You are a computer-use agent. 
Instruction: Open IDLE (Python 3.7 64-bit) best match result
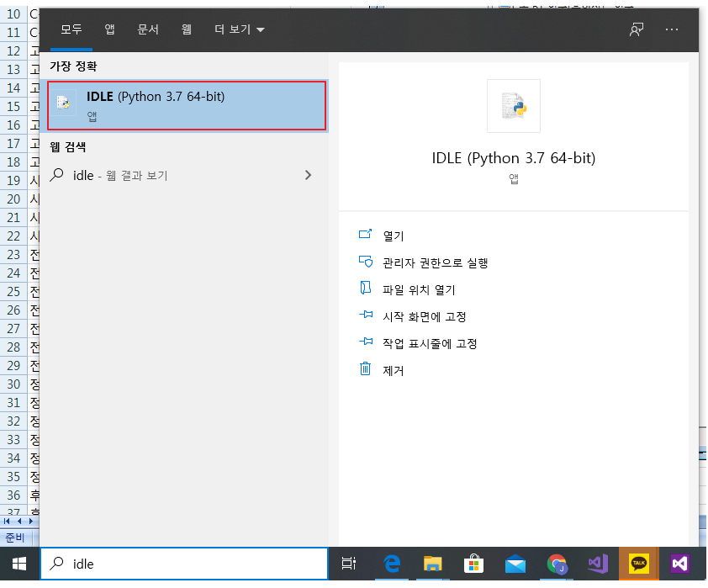187,106
